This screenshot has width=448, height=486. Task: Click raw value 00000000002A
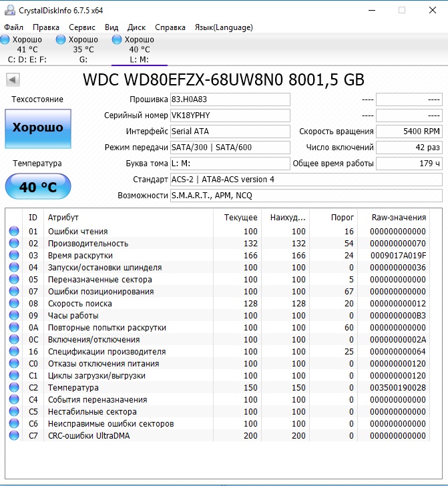(x=398, y=339)
